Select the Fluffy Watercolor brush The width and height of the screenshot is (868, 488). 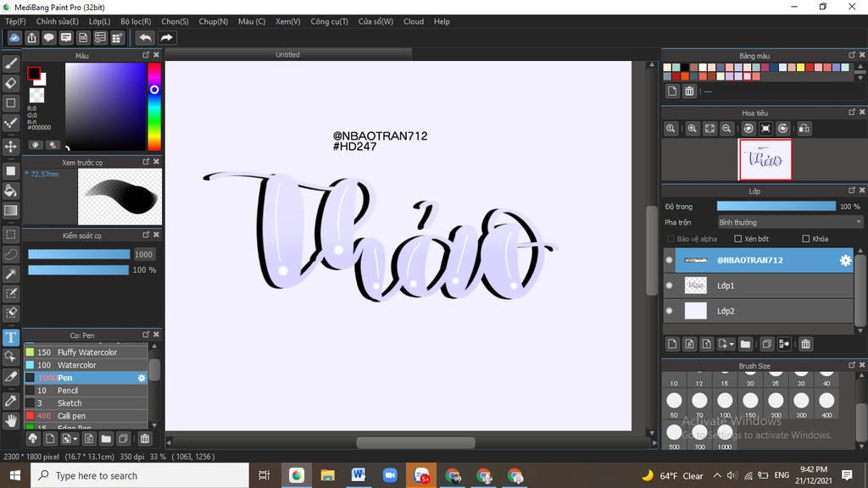[x=86, y=352]
